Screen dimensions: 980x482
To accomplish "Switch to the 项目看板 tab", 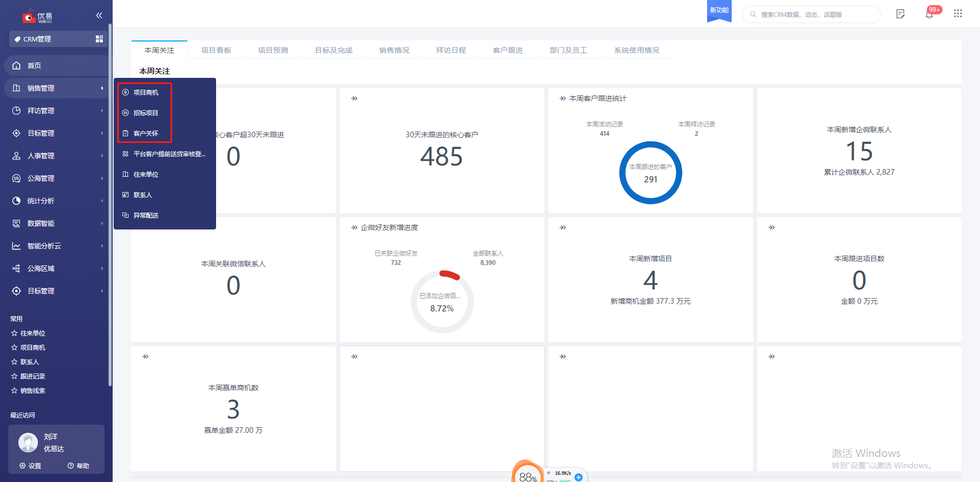I will point(216,50).
